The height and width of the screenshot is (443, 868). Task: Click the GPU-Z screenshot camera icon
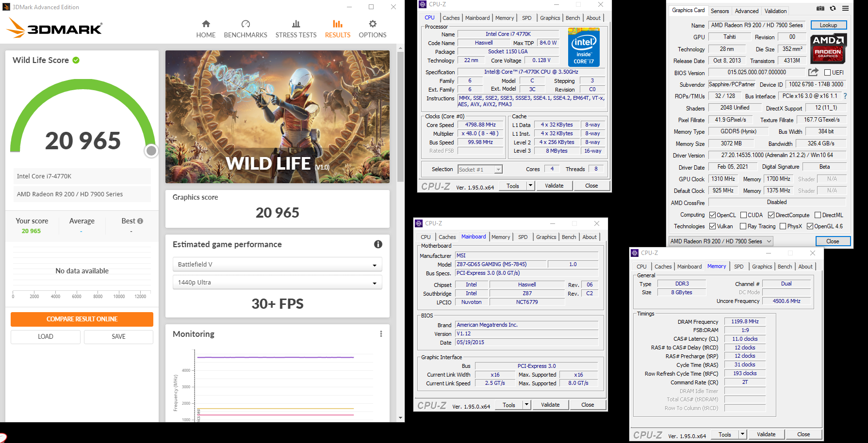click(820, 8)
